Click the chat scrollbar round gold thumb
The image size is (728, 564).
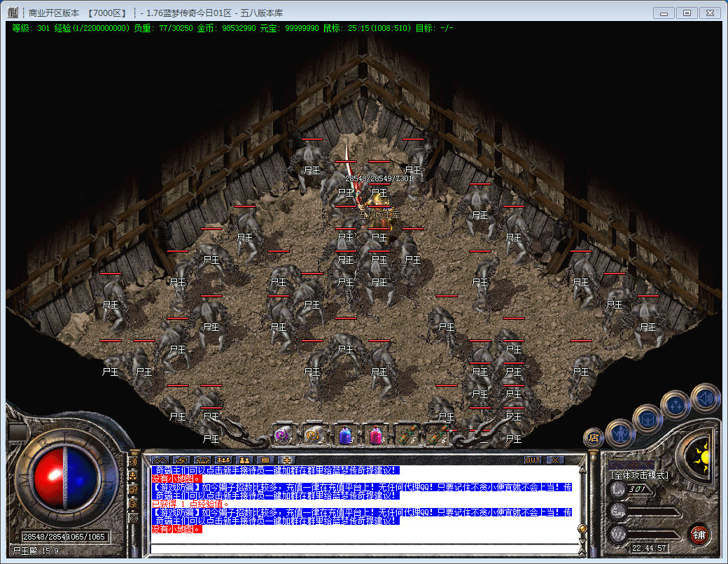(x=582, y=529)
